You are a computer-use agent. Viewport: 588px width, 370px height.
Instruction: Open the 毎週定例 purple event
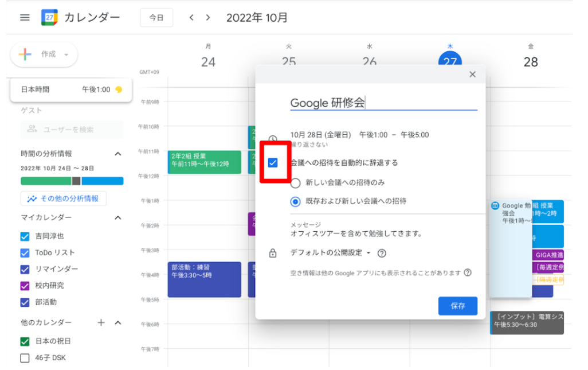(548, 267)
